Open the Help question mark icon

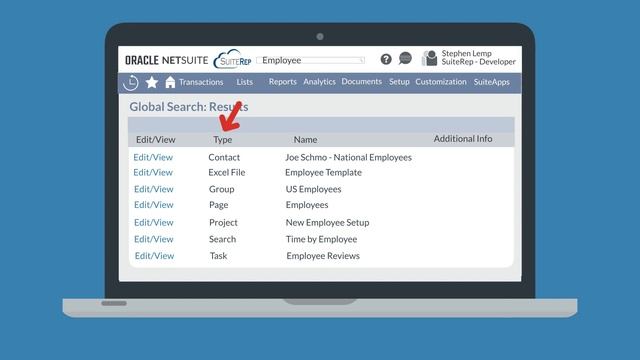(x=386, y=60)
